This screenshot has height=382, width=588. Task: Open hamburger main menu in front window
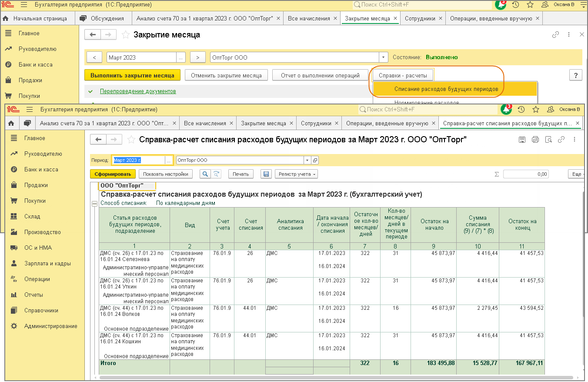click(30, 109)
